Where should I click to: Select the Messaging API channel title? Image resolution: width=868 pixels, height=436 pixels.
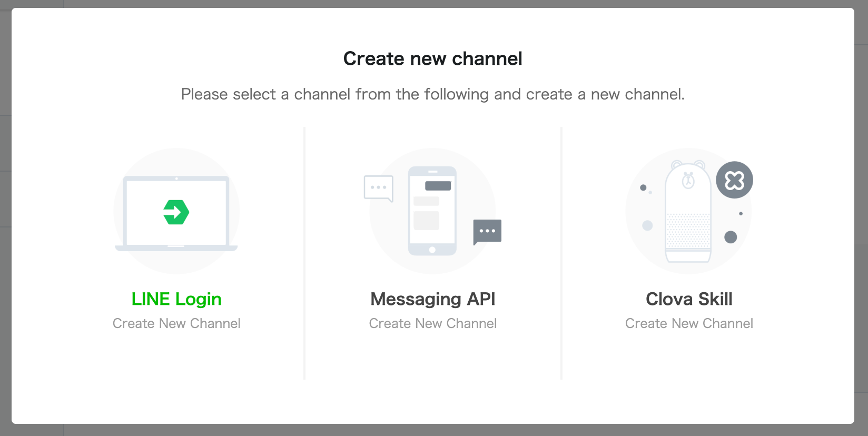[433, 299]
